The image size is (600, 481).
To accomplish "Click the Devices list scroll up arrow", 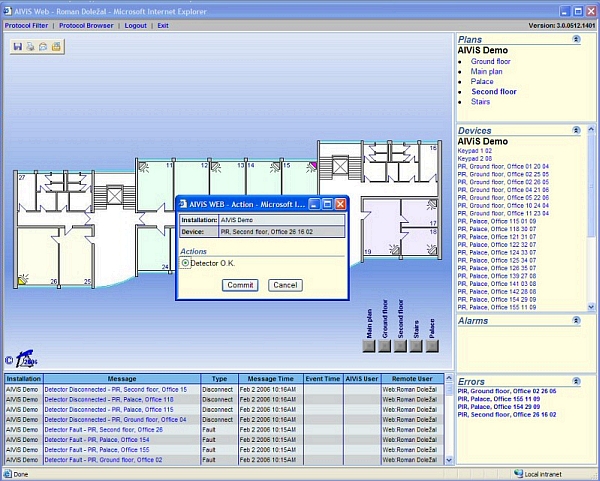I will tap(591, 130).
